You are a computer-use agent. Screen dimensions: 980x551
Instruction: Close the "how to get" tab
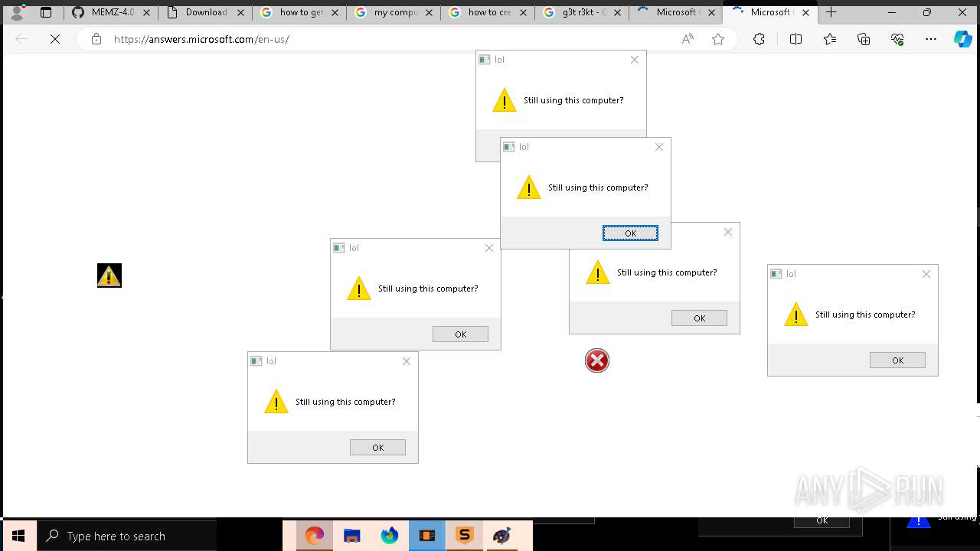click(x=335, y=12)
